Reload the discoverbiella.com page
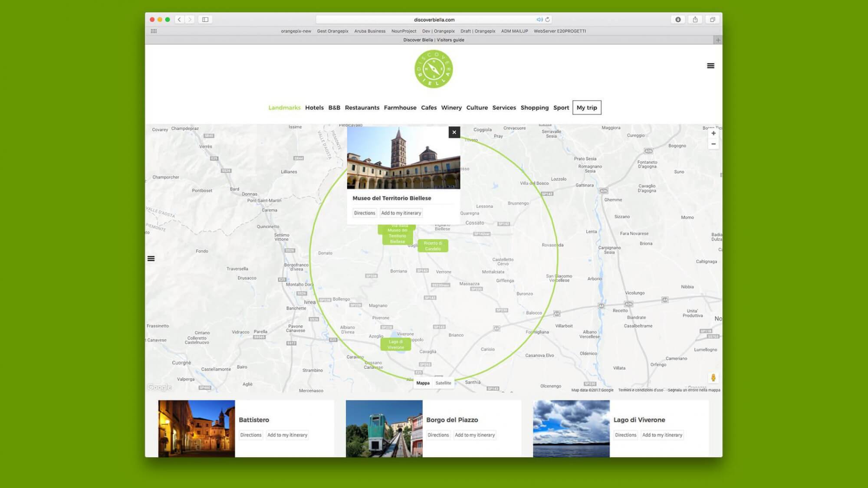The image size is (868, 488). click(x=548, y=20)
